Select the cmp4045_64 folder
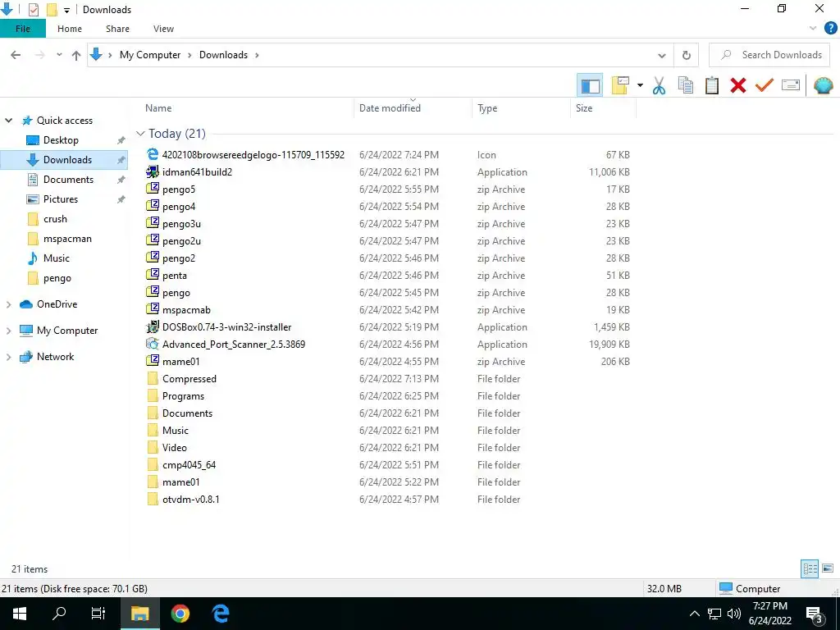 click(x=189, y=465)
